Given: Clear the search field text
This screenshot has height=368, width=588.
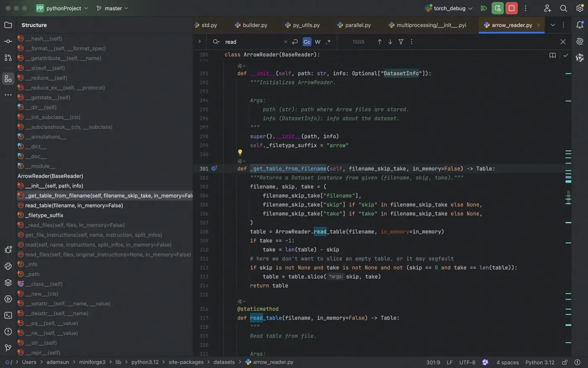Looking at the screenshot, I should click(x=286, y=42).
